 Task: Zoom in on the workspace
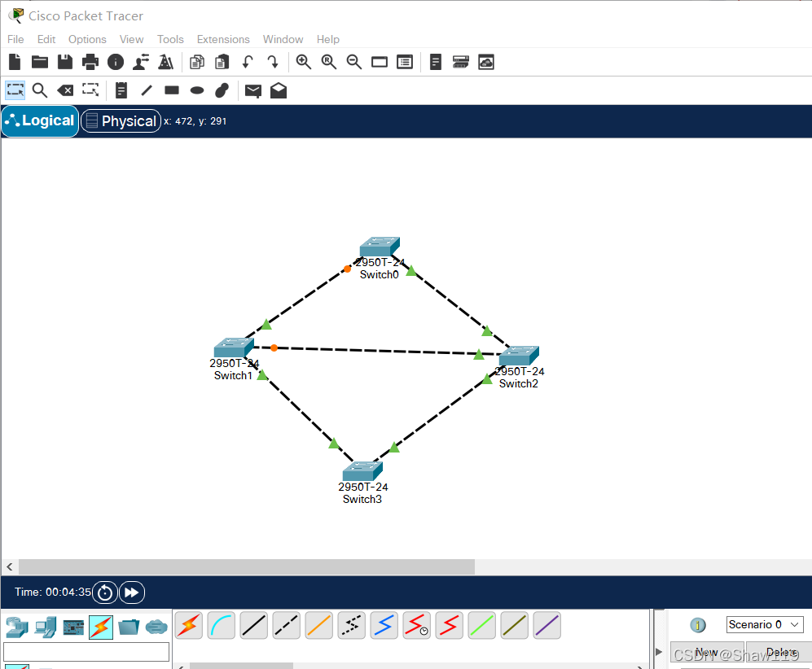click(x=304, y=62)
